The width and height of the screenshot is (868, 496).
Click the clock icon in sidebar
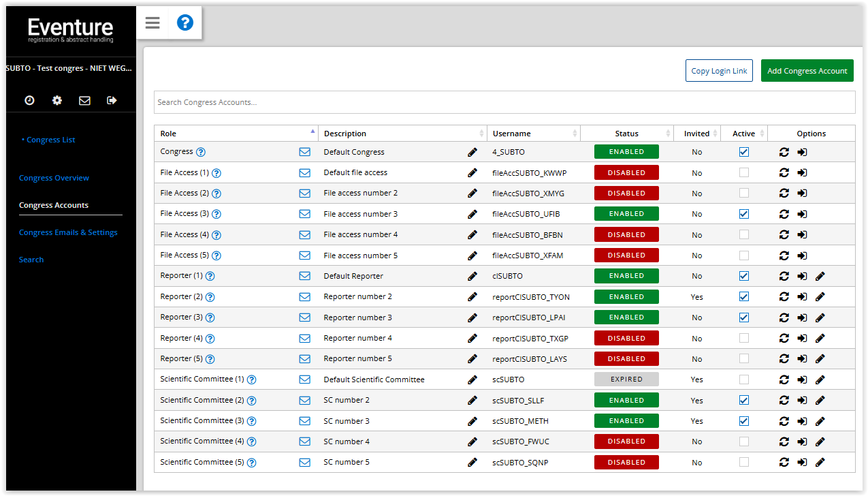point(29,100)
